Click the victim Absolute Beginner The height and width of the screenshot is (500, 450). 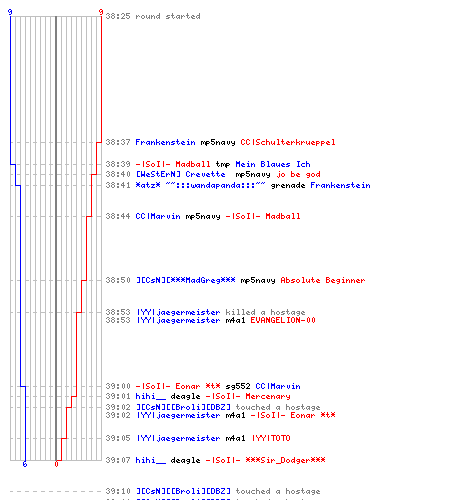coord(323,280)
